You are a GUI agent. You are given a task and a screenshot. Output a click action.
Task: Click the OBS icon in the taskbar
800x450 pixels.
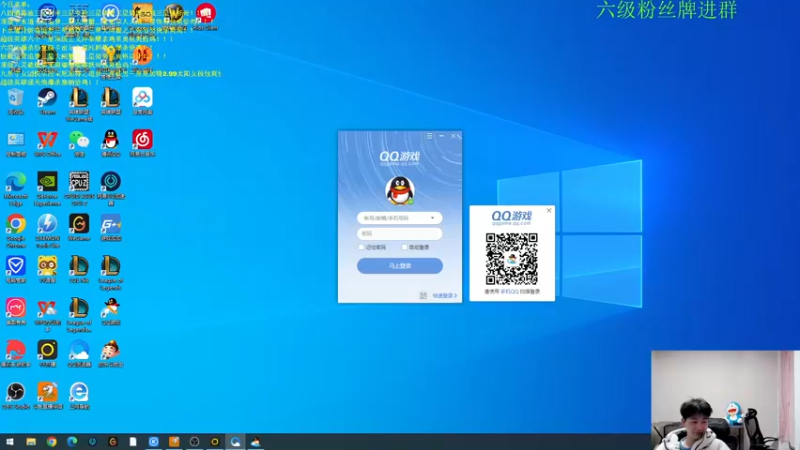(194, 441)
